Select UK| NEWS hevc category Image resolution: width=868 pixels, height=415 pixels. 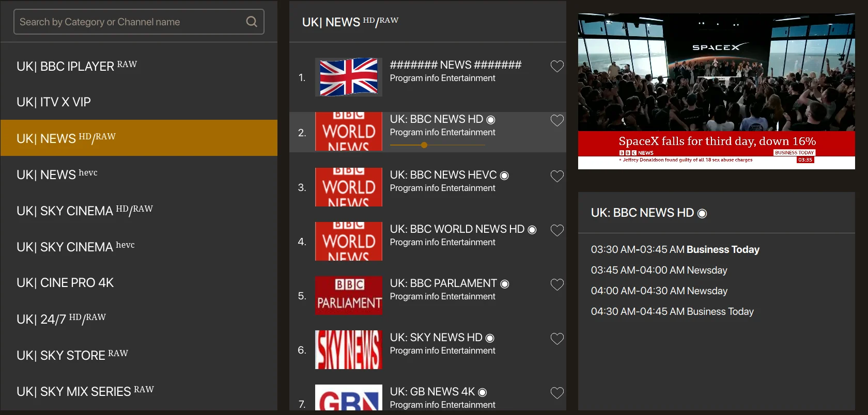[139, 174]
